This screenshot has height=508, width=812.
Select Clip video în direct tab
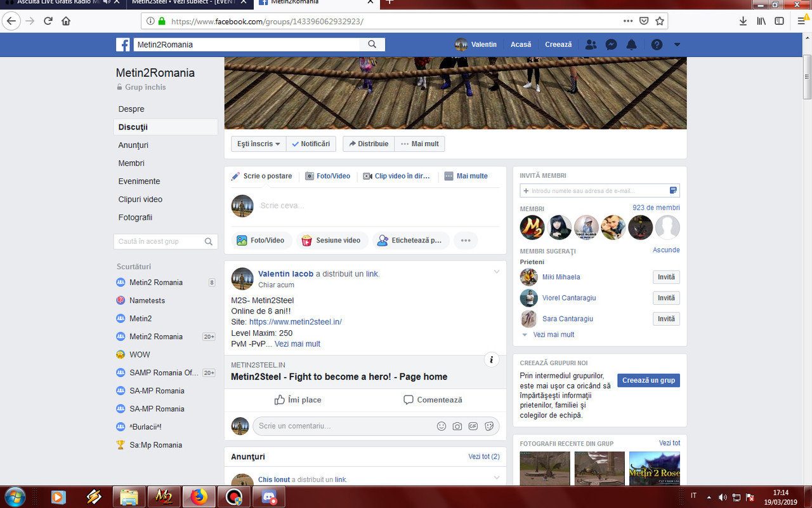(x=397, y=176)
